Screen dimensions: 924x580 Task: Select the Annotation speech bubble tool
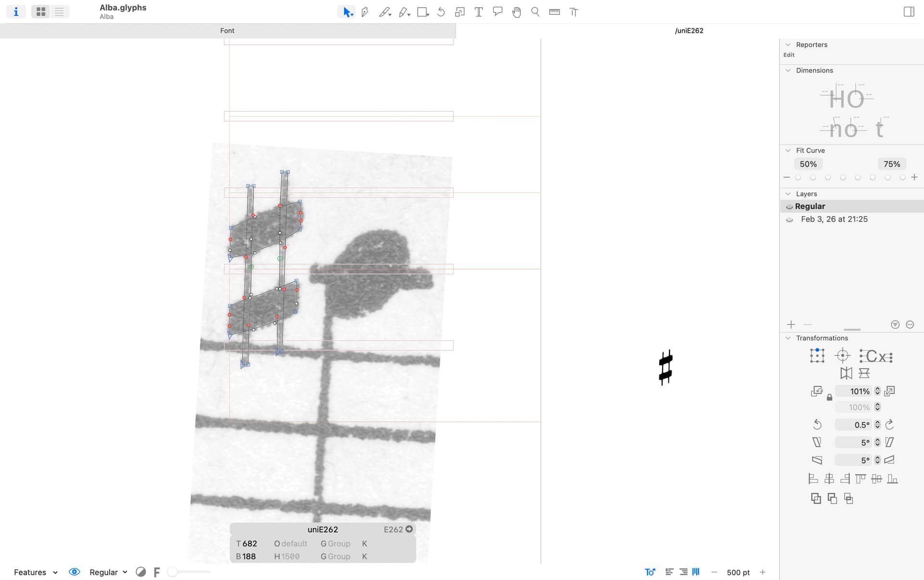click(498, 12)
